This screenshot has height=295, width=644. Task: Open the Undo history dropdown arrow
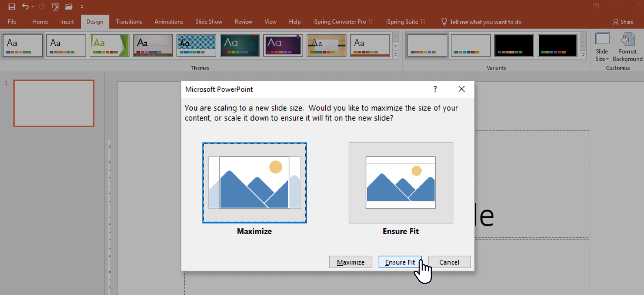coord(33,7)
